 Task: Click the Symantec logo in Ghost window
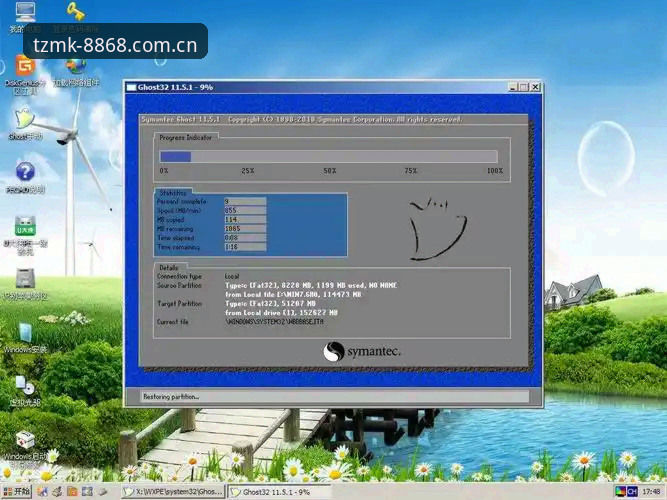pos(362,351)
